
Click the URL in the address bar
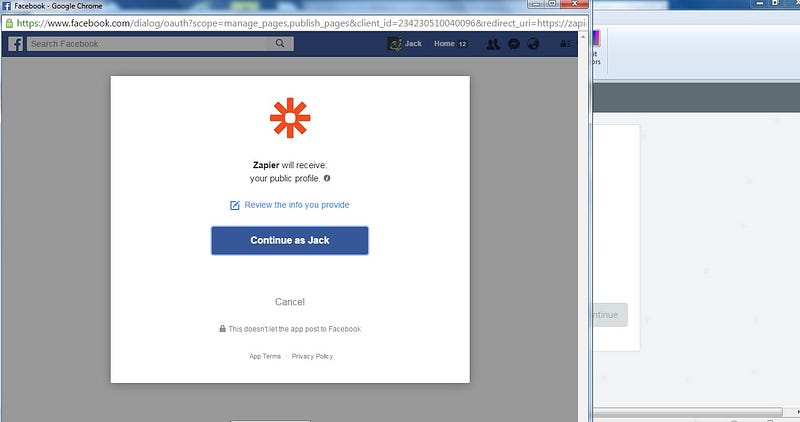click(301, 23)
